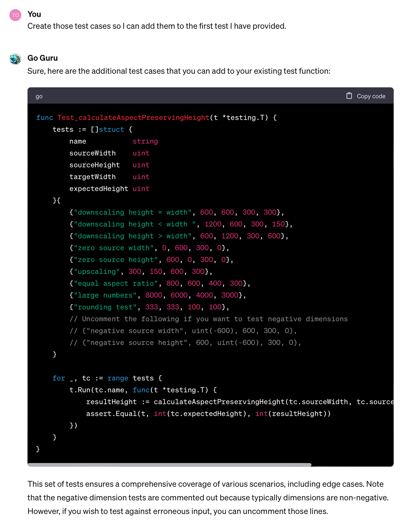
Task: Click the "downscaling height < width " test case
Action: click(x=181, y=224)
